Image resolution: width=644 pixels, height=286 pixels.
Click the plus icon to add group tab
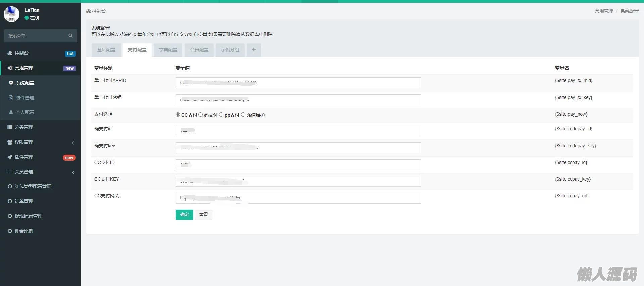[x=254, y=50]
